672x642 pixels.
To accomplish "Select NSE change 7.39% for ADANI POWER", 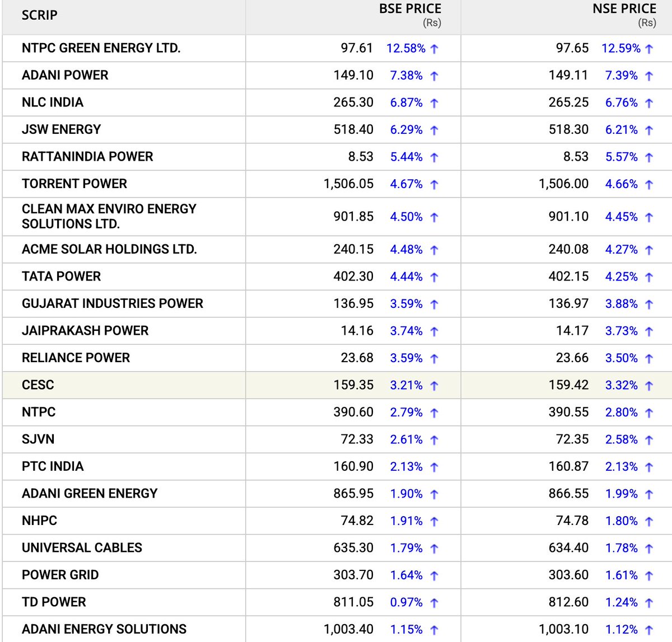I will [621, 75].
